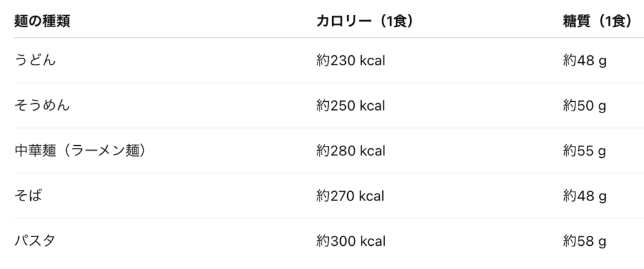The height and width of the screenshot is (269, 644).
Task: Click the 約250 kcal value
Action: 350,106
